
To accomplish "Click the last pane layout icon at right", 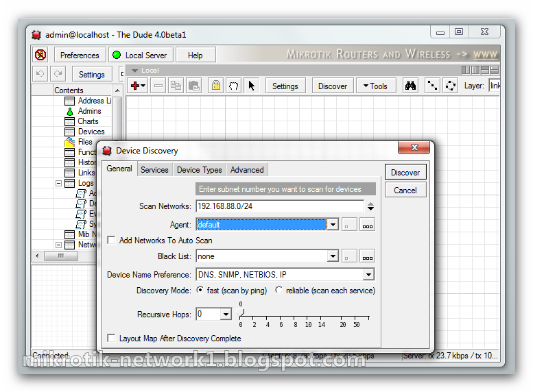I will [495, 70].
